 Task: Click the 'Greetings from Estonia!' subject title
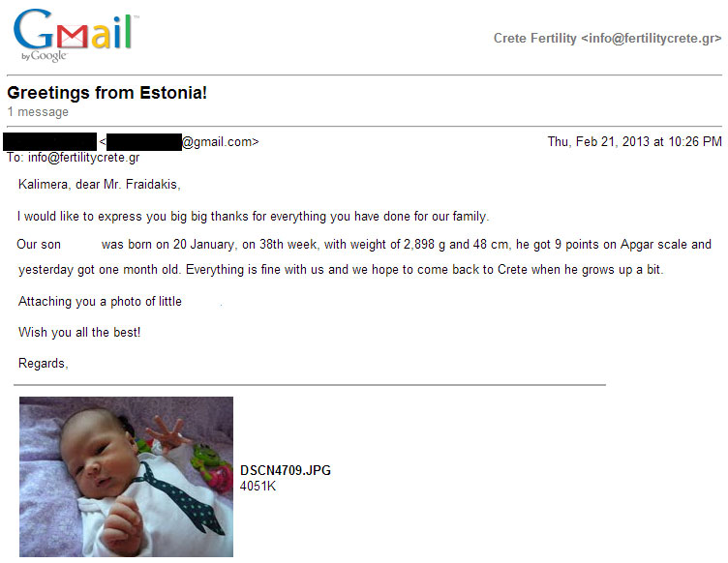click(106, 93)
